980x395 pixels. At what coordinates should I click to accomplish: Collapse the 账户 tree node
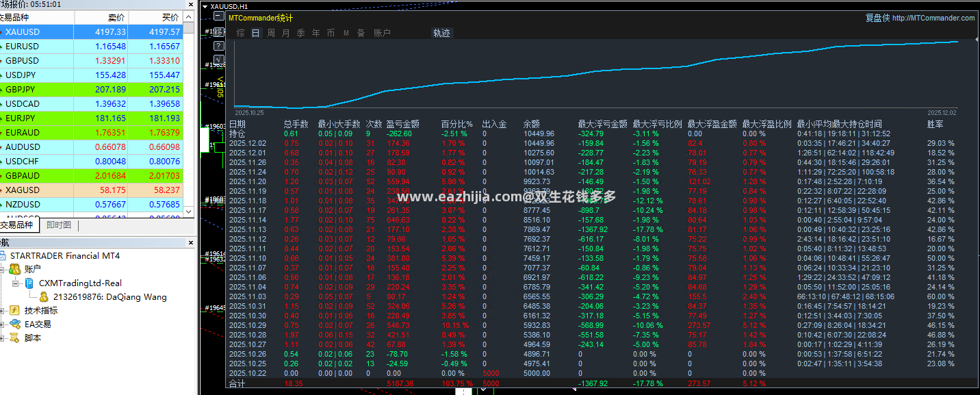1,270
